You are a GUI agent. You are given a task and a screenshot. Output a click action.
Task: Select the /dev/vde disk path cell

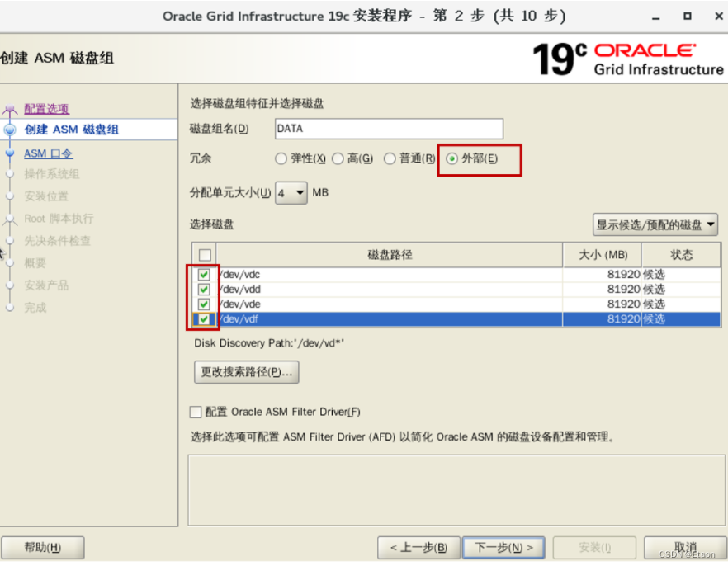coord(390,304)
